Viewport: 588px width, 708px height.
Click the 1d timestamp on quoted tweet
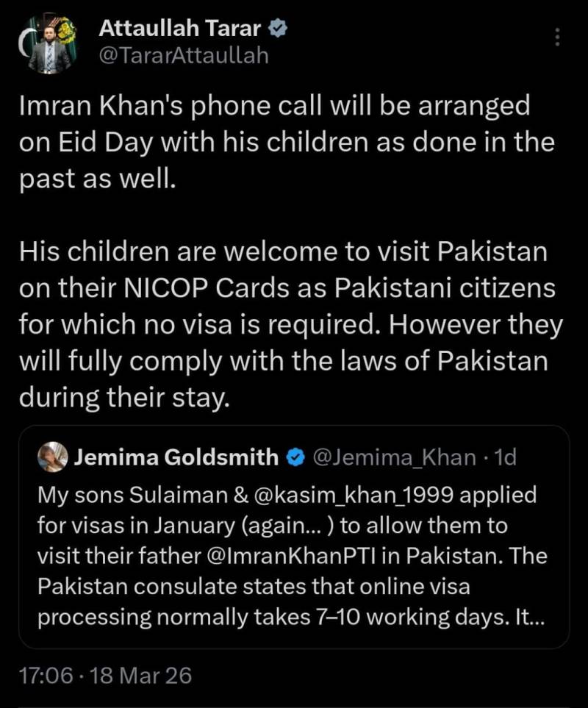506,457
